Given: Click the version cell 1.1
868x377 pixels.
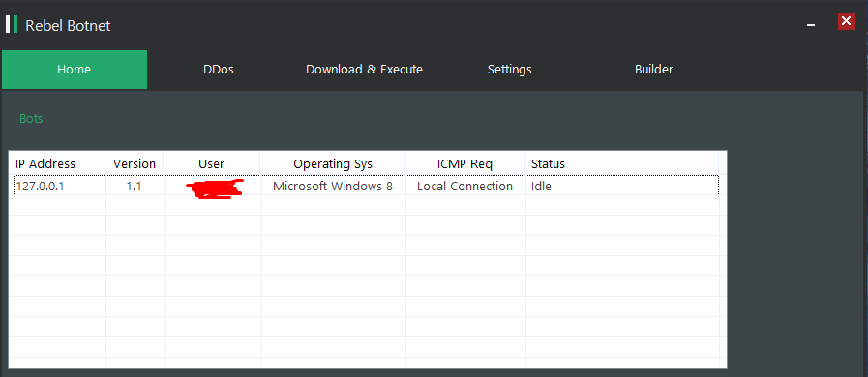Looking at the screenshot, I should pyautogui.click(x=134, y=187).
